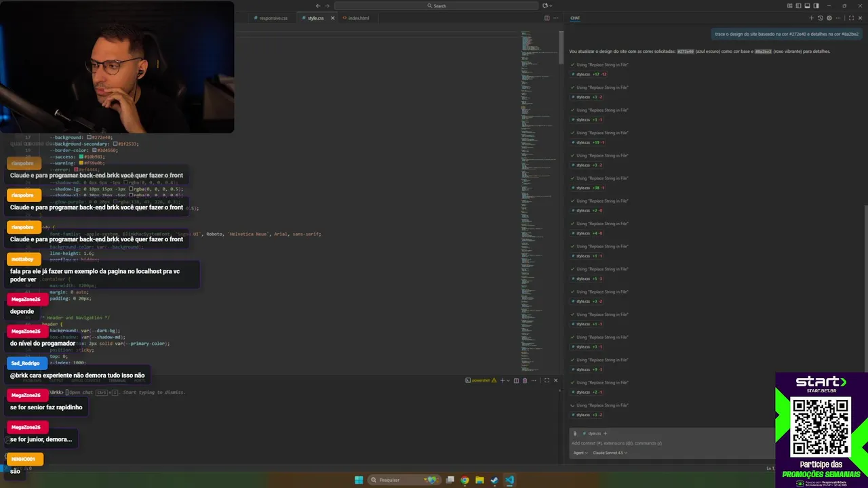This screenshot has width=868, height=488.
Task: Open style.css +19 -1 change link
Action: click(588, 142)
